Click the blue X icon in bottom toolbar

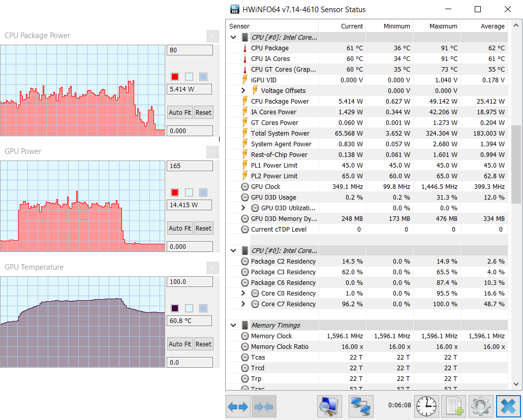pos(508,406)
